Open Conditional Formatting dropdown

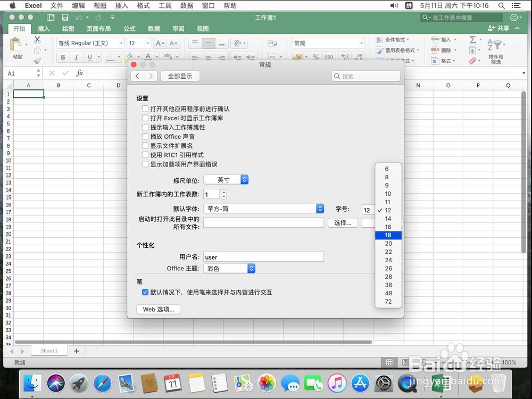393,40
